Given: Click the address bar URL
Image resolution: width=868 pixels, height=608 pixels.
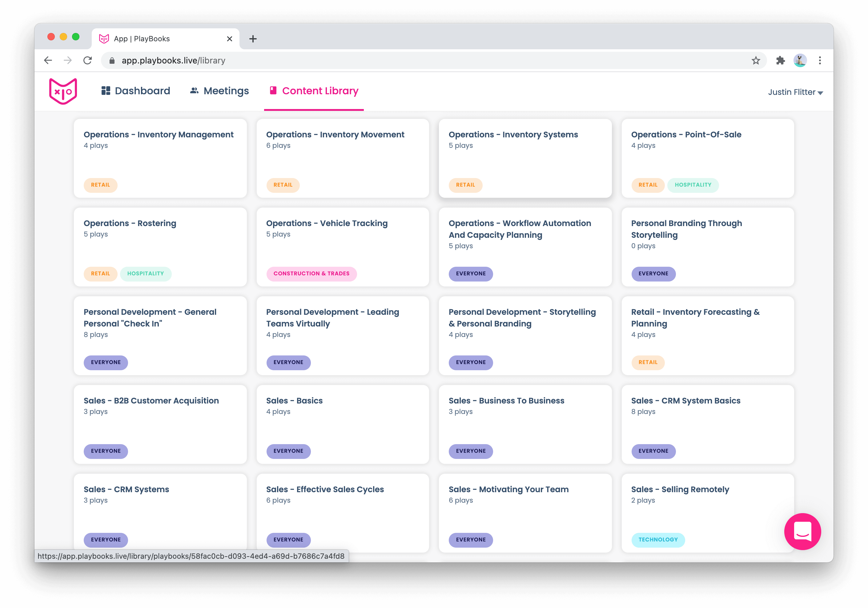Looking at the screenshot, I should [173, 61].
